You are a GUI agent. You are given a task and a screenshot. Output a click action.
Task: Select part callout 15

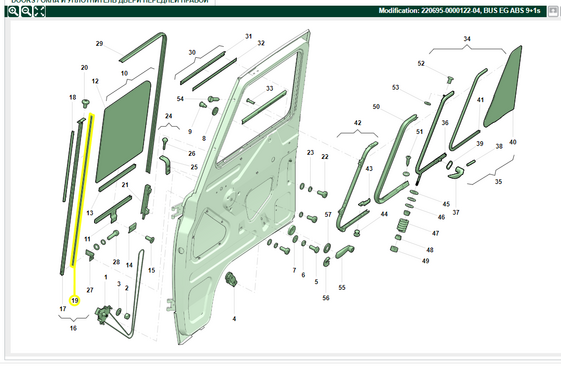tap(152, 270)
